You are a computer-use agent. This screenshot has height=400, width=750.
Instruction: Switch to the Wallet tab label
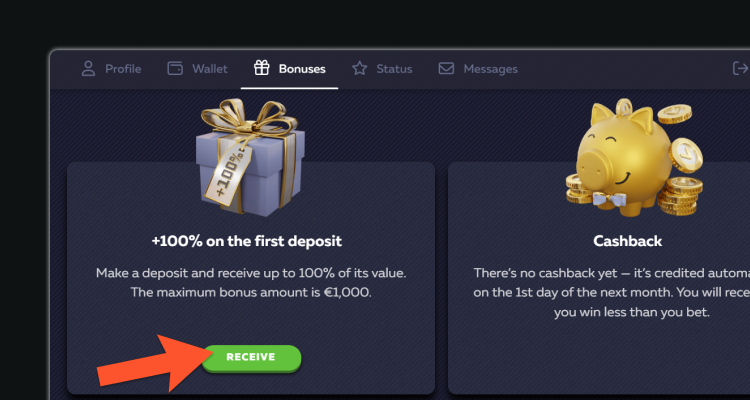pyautogui.click(x=210, y=69)
